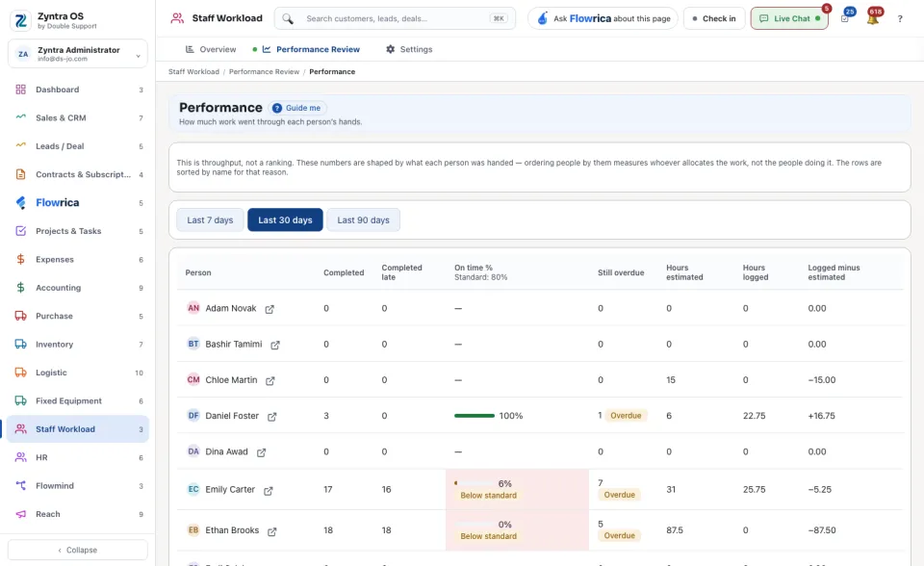Click Ethan Brooks's Overdue badge
Image resolution: width=924 pixels, height=566 pixels.
[619, 535]
